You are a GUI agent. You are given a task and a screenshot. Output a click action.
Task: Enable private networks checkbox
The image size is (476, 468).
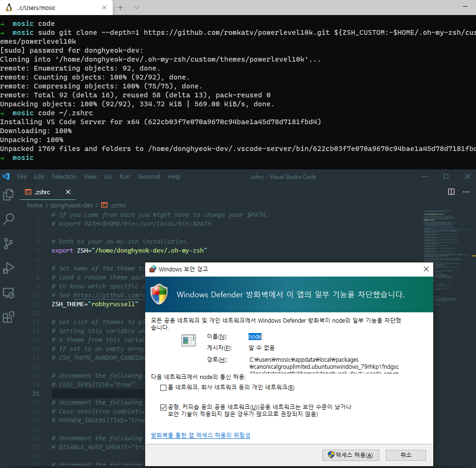point(163,388)
